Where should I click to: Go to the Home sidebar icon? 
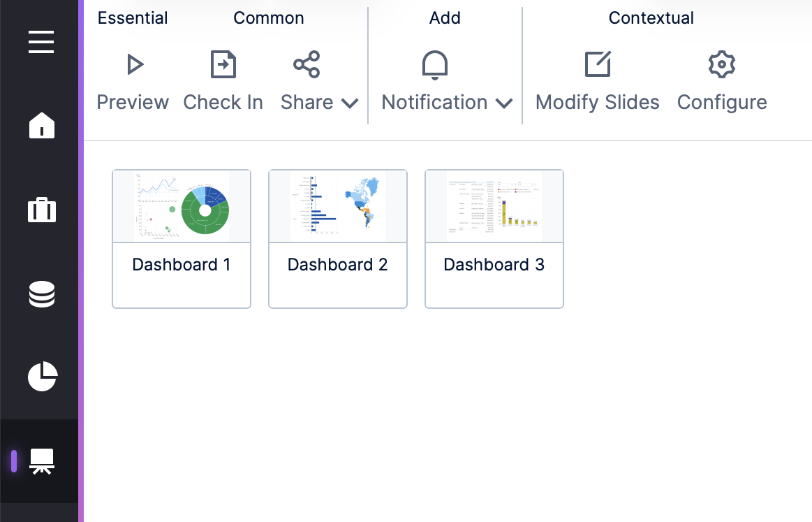click(x=41, y=126)
